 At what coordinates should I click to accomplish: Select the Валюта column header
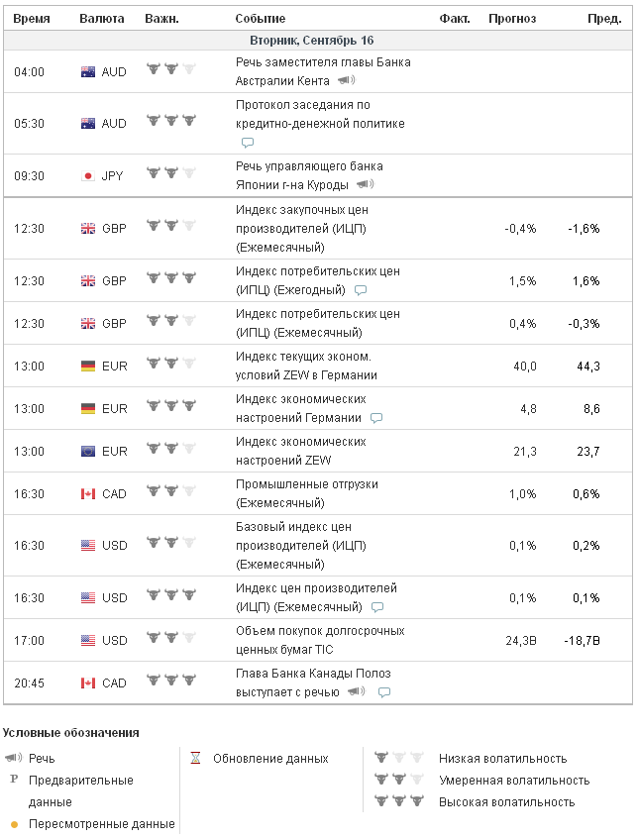point(101,18)
